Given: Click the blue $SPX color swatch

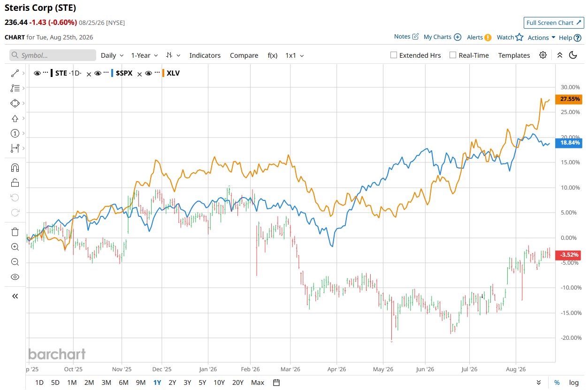Looking at the screenshot, I should coord(112,73).
